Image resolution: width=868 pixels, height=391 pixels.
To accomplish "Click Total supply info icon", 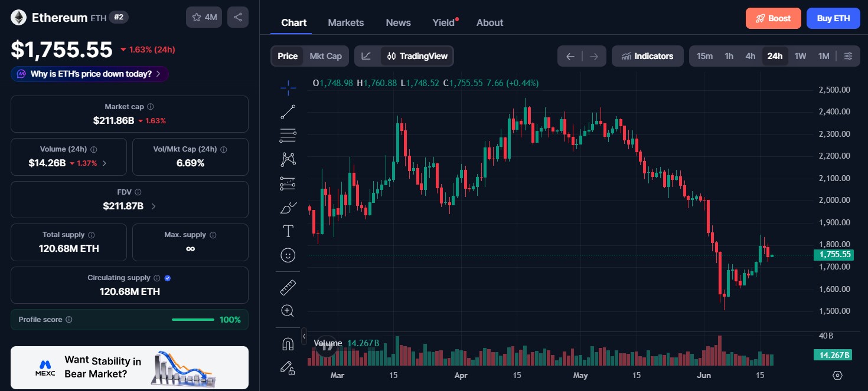I will click(92, 235).
